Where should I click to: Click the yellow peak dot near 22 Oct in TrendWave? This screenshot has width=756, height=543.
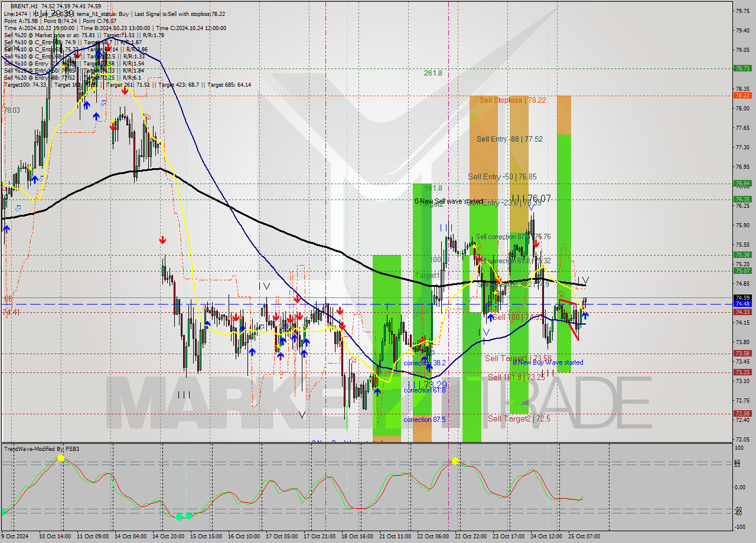point(454,460)
